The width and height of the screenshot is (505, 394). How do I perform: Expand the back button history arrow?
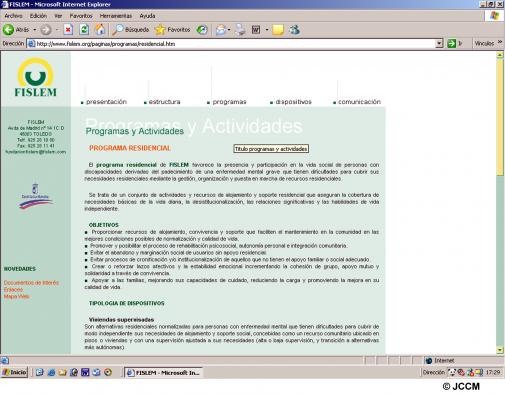click(x=35, y=30)
